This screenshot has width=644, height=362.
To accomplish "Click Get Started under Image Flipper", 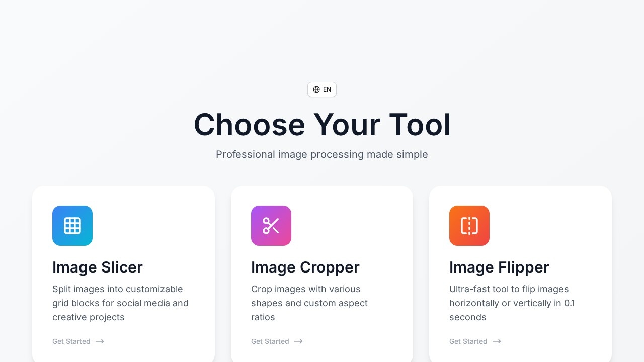I will (x=468, y=341).
